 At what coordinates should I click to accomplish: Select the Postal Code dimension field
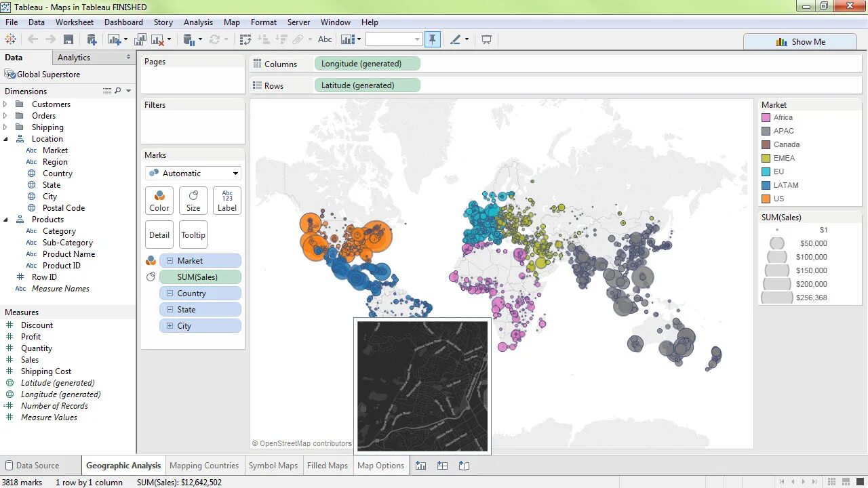point(64,208)
